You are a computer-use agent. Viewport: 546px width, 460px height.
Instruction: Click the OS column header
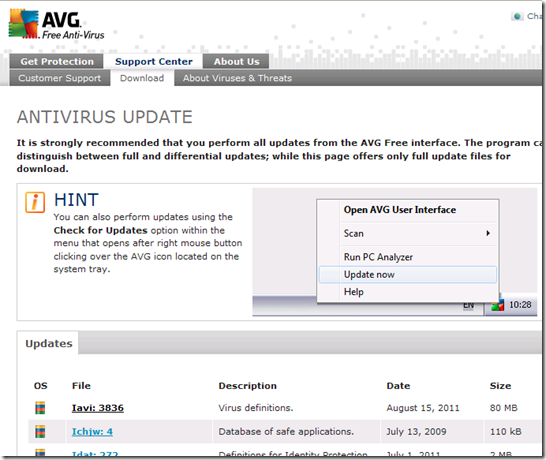40,385
